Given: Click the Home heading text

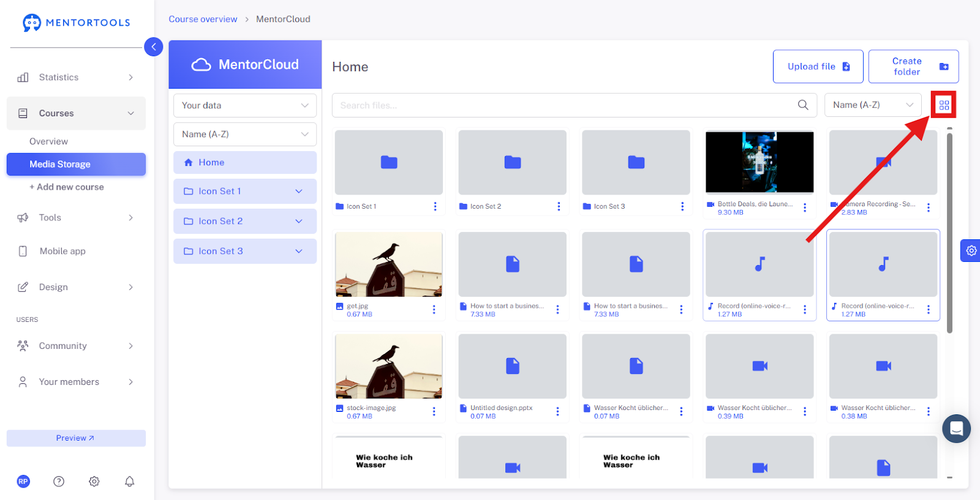Looking at the screenshot, I should click(x=350, y=67).
